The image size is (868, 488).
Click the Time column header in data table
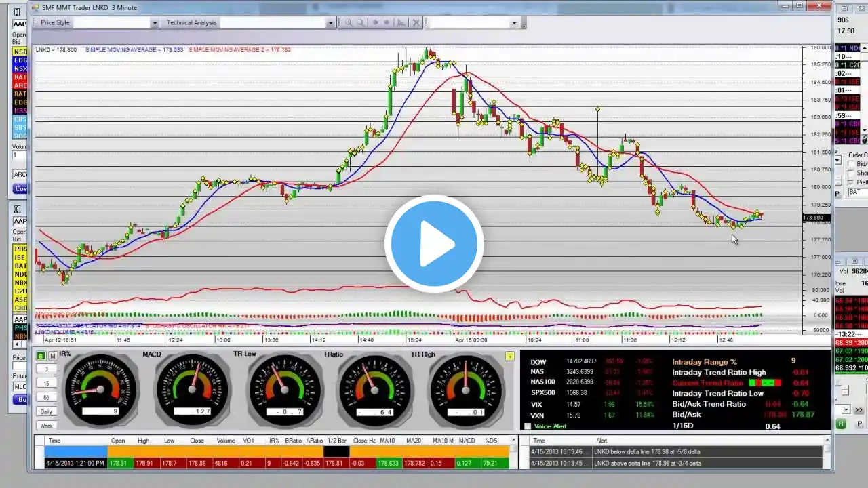click(54, 441)
